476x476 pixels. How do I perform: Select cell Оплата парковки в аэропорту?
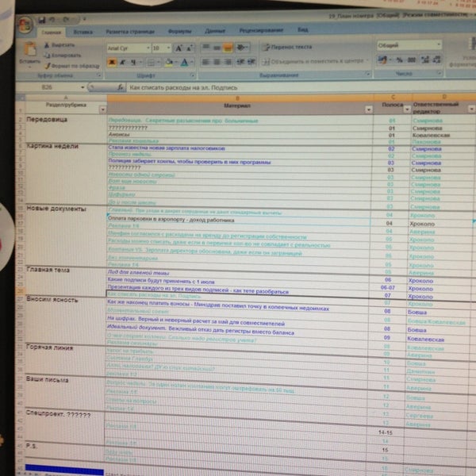click(x=239, y=220)
